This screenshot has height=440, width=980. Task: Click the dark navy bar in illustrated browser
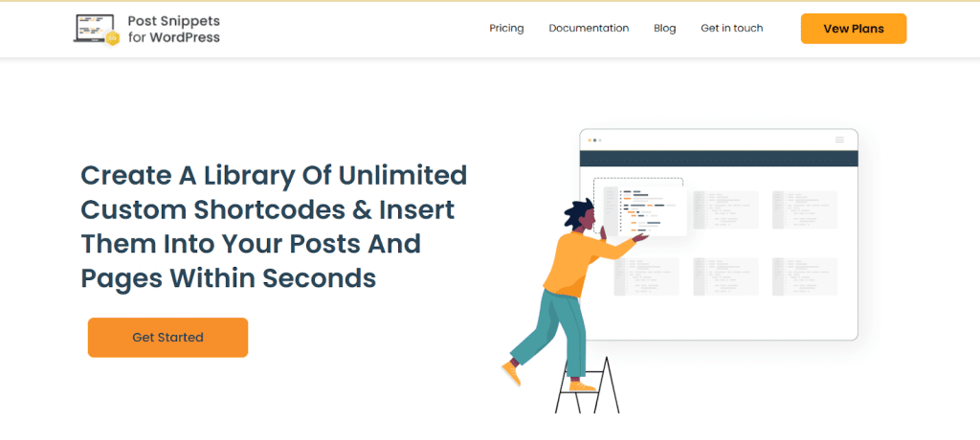pyautogui.click(x=719, y=158)
